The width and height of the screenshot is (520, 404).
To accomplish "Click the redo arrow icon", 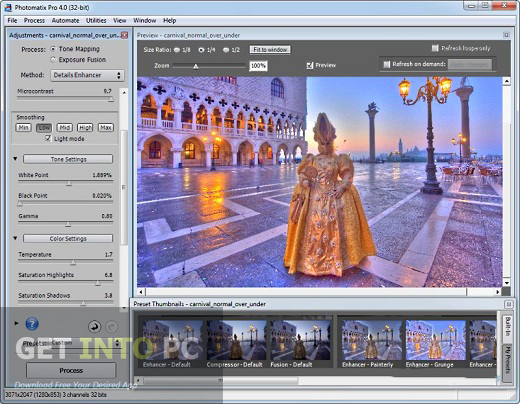I will (x=112, y=326).
